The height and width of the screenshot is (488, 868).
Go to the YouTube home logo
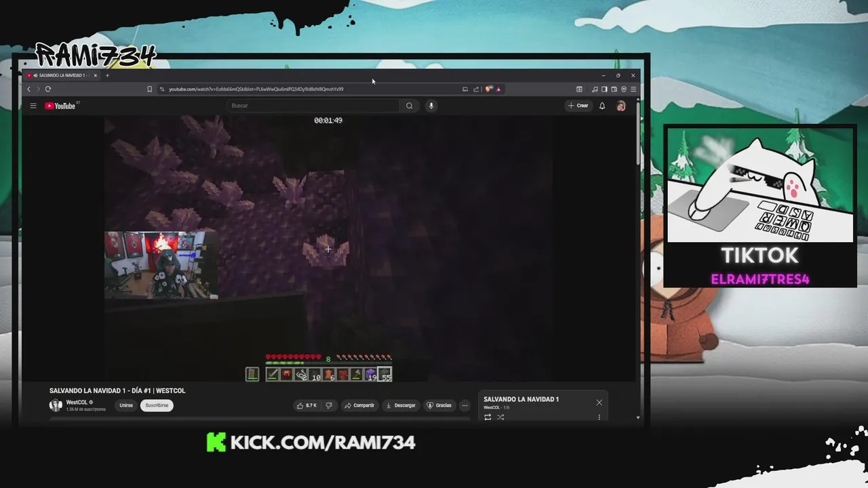(60, 106)
